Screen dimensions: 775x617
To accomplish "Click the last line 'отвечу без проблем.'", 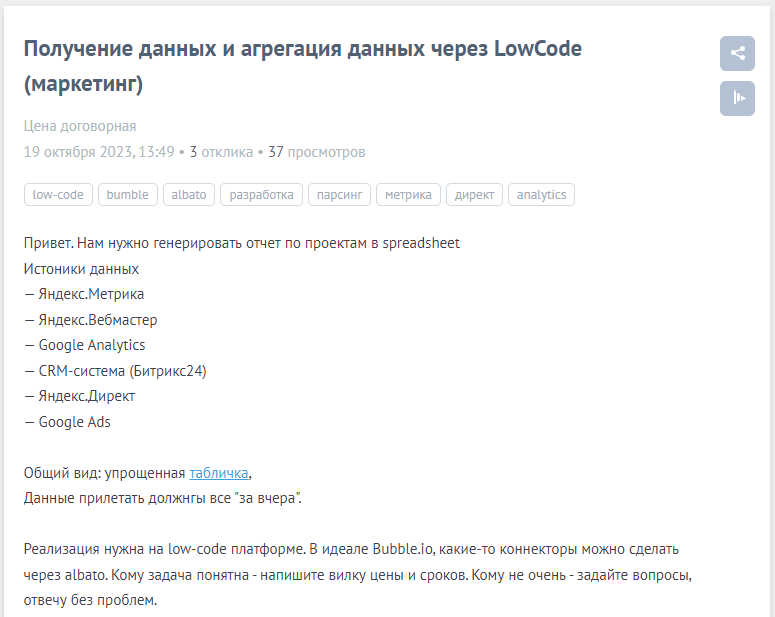I will 90,600.
